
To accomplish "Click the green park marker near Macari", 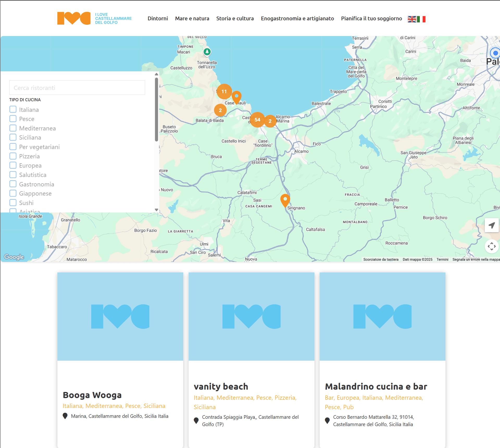I will pyautogui.click(x=207, y=52).
